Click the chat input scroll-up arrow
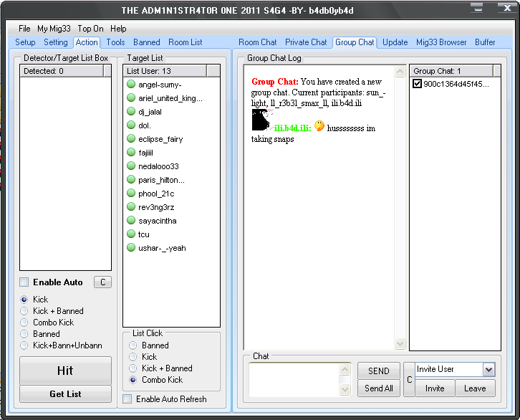The height and width of the screenshot is (420, 520). [345, 369]
